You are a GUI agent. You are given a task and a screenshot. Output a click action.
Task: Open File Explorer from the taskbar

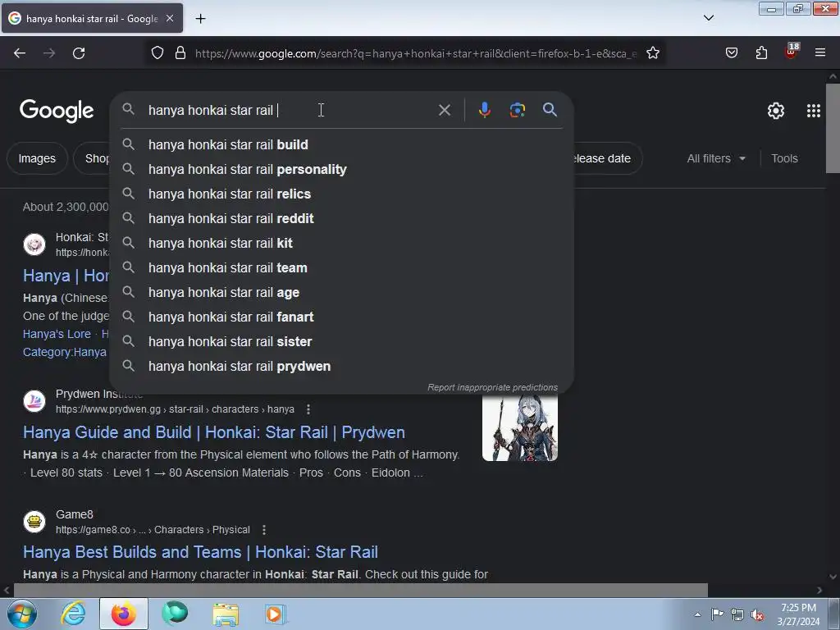[x=226, y=614]
